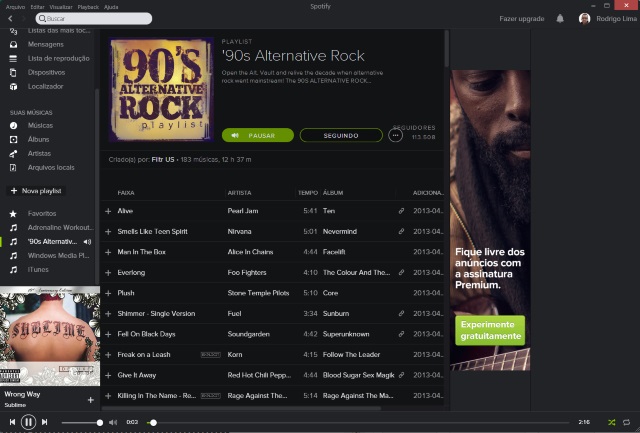Pause playback in bottom bar
This screenshot has width=640, height=433.
pyautogui.click(x=28, y=422)
